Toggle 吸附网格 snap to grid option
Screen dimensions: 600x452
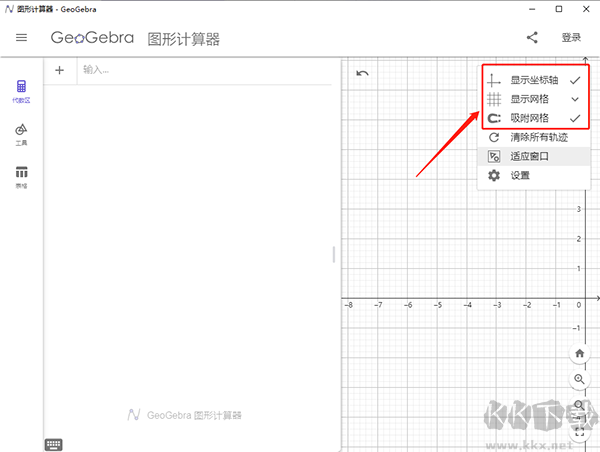click(x=535, y=118)
